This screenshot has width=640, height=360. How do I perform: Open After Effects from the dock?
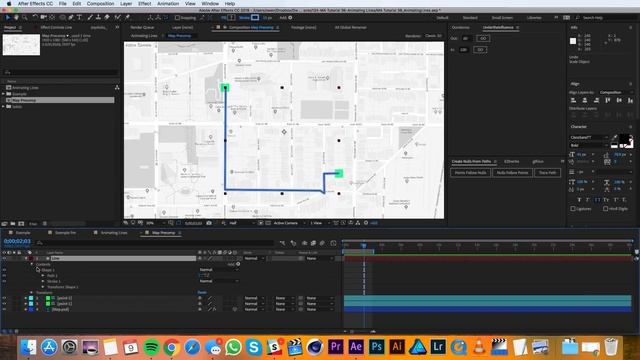[356, 347]
